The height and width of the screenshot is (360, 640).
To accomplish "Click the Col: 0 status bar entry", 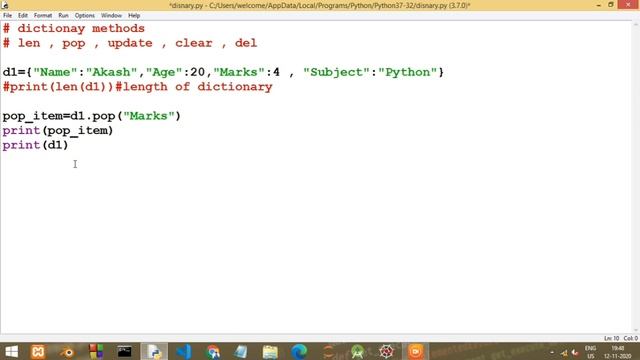I will [x=630, y=338].
